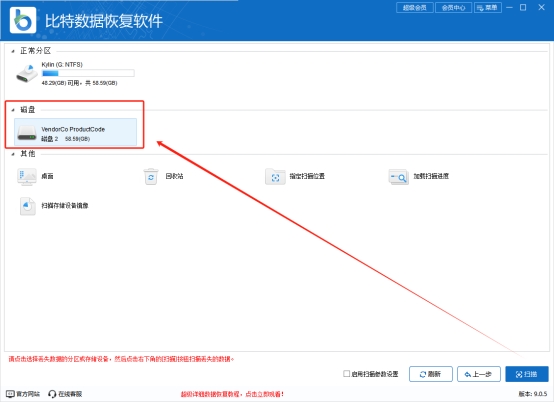Open the 会员中心 button
This screenshot has width=554, height=402.
click(454, 7)
